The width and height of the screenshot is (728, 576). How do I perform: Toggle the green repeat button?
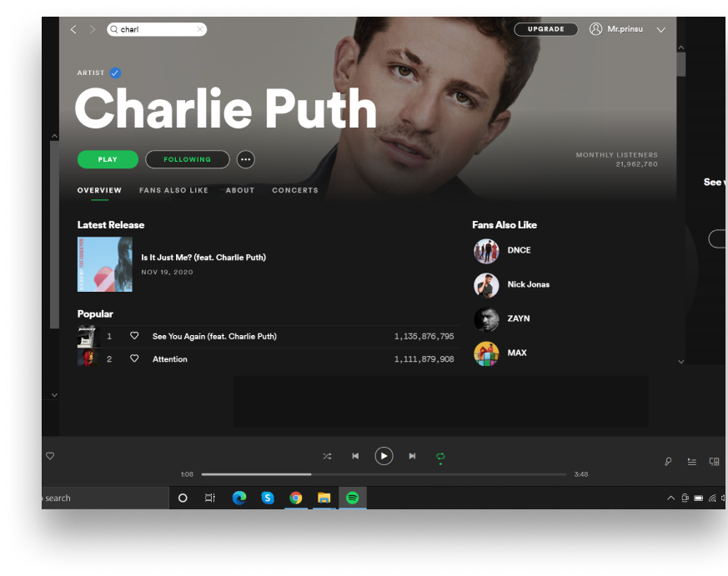click(440, 456)
